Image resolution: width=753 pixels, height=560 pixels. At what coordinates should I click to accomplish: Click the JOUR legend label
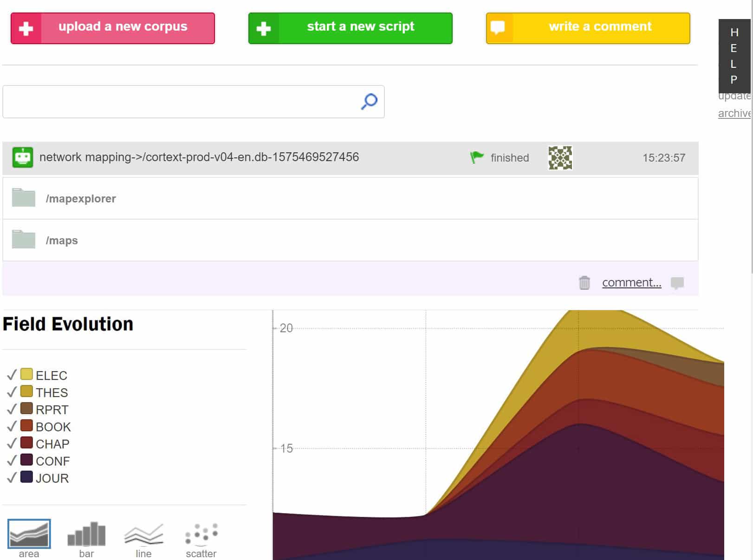pos(52,478)
